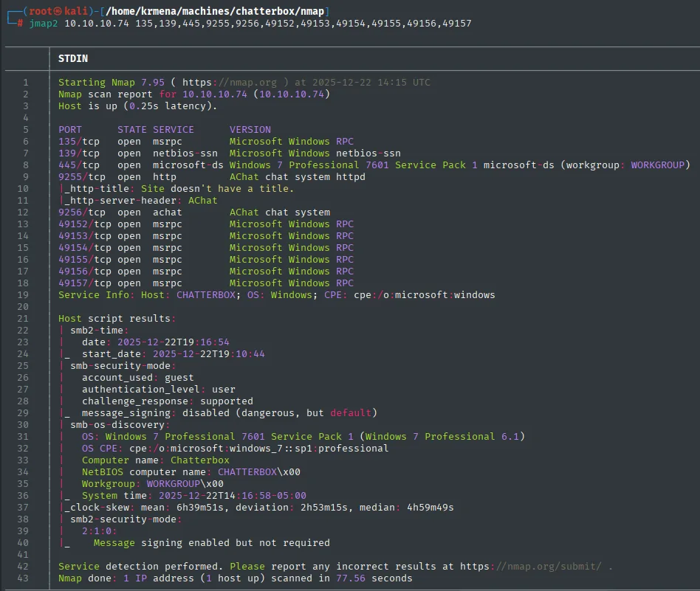The height and width of the screenshot is (591, 700).
Task: Open the https://nmap.org link on line 1
Action: tap(230, 83)
